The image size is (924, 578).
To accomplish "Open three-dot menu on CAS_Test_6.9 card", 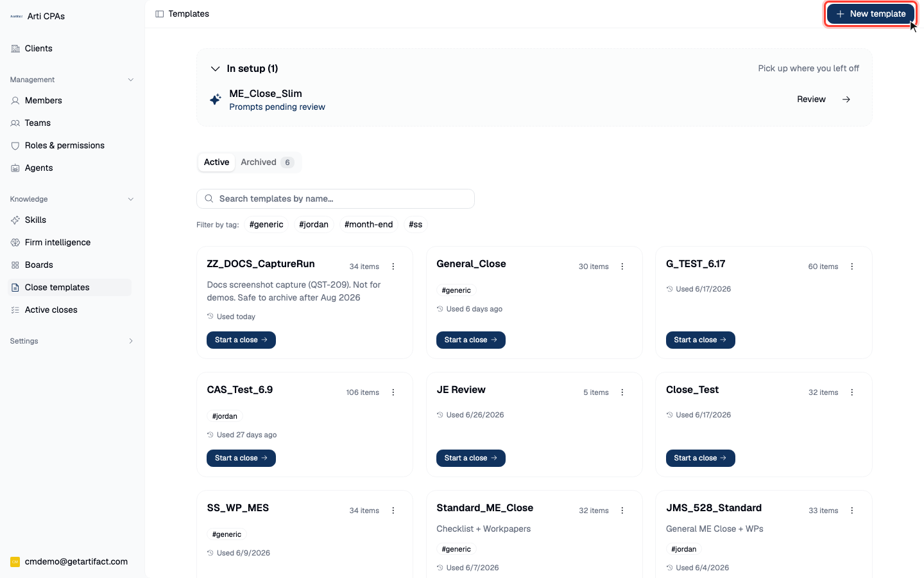I will point(393,392).
